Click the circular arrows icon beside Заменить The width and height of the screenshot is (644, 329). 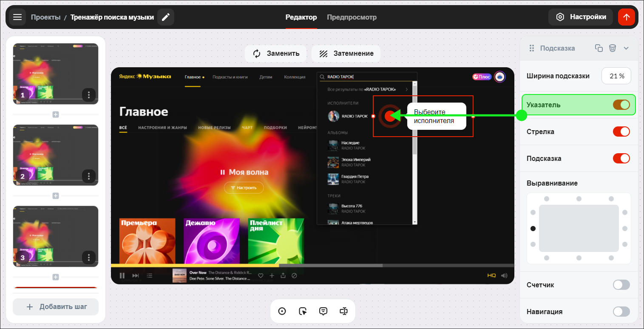(257, 54)
